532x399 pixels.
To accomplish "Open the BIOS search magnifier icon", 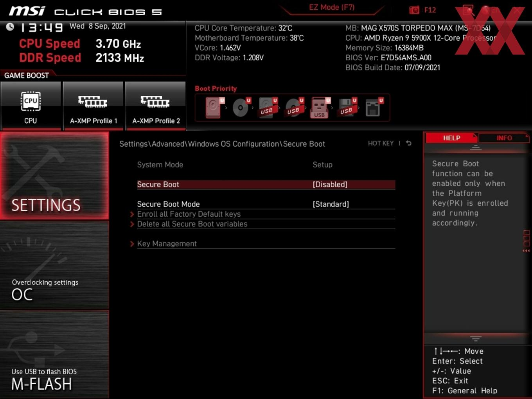I will click(468, 10).
